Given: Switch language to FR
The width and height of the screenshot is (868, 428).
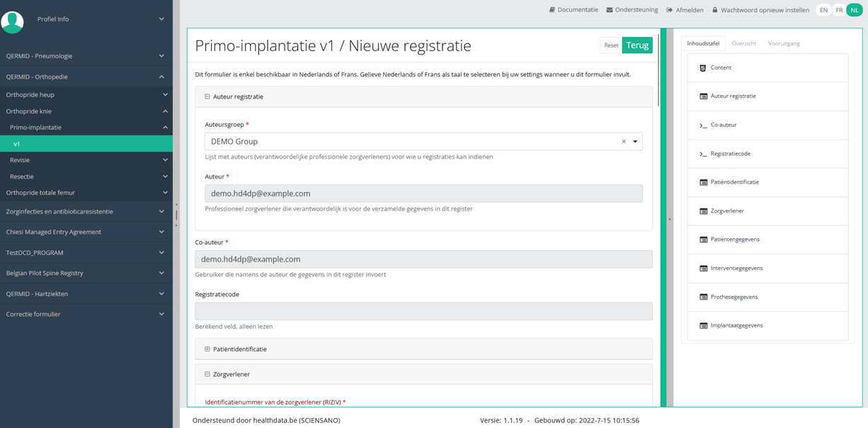Looking at the screenshot, I should 839,10.
